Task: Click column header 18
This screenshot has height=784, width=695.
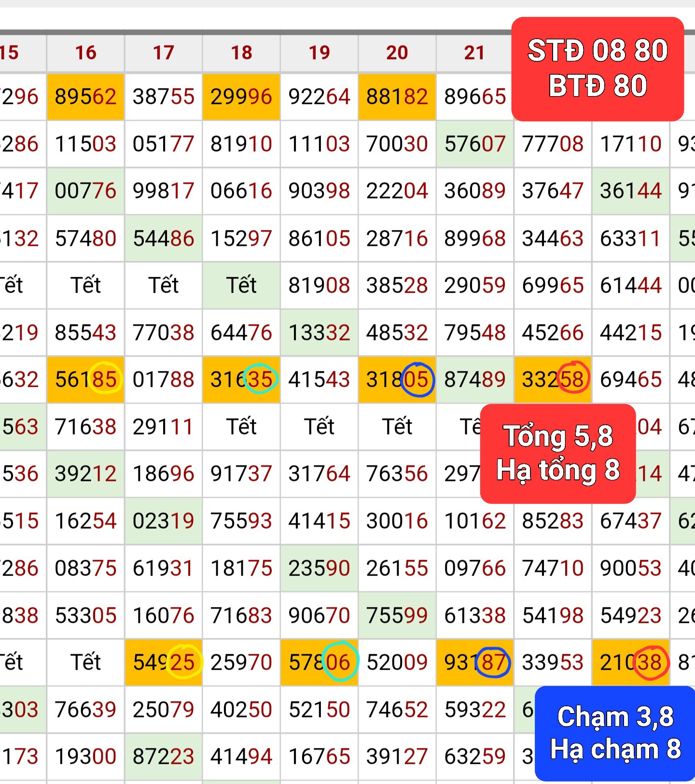Action: (241, 53)
